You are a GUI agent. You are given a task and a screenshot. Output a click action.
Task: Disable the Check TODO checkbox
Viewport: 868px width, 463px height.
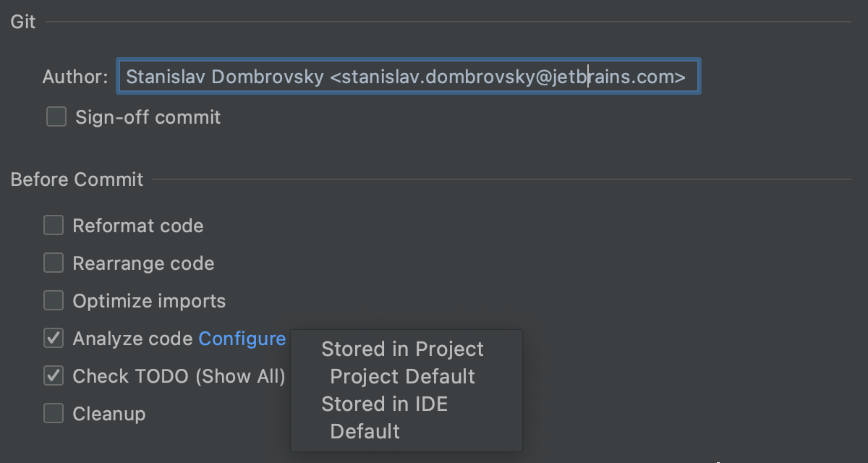tap(54, 375)
